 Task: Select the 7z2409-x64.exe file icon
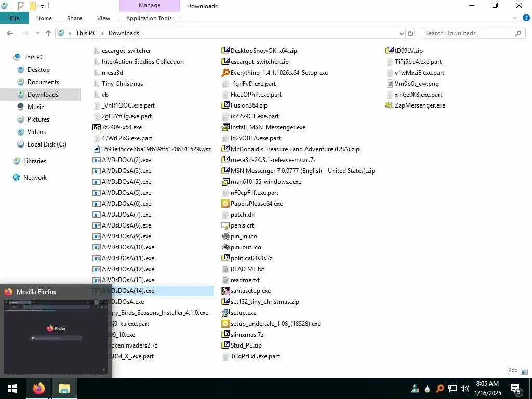(96, 127)
